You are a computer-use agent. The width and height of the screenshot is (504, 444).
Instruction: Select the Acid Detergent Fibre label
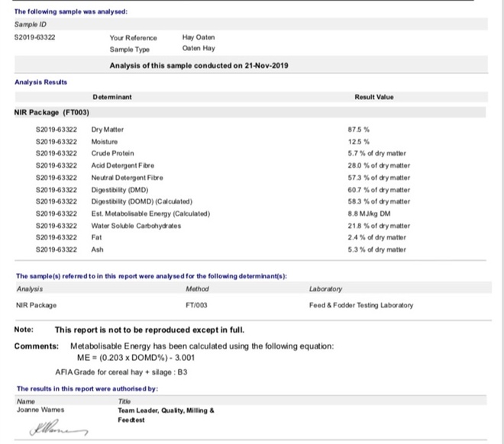120,166
